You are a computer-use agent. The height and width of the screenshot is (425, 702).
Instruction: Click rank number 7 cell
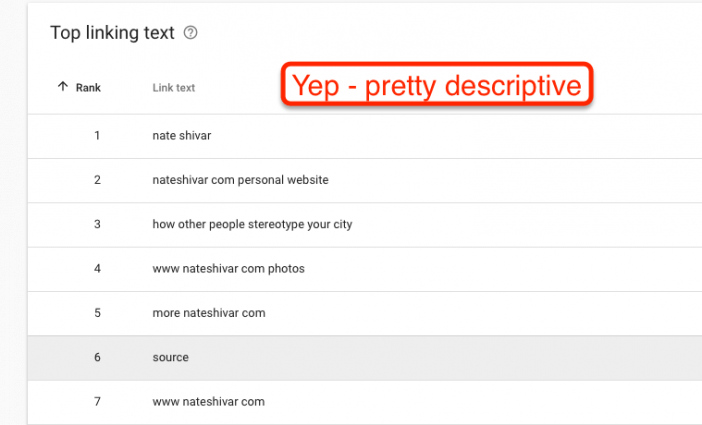97,402
